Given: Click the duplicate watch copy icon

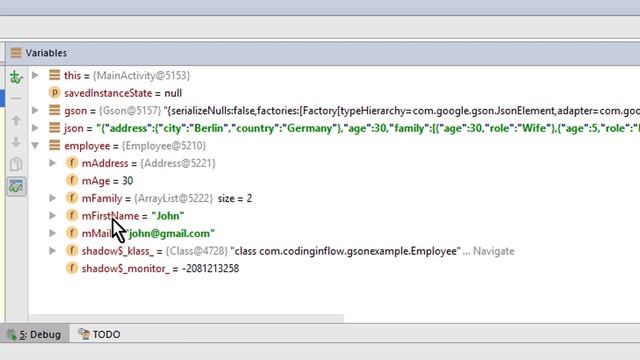Looking at the screenshot, I should [x=16, y=164].
